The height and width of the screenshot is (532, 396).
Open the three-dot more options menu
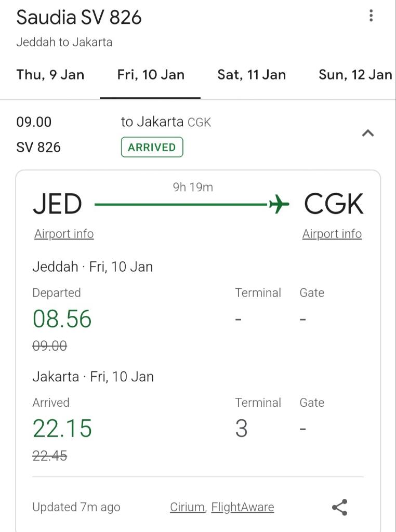tap(371, 16)
